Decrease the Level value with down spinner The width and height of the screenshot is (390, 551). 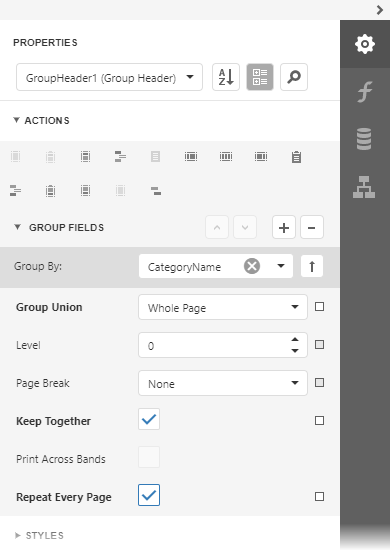[x=295, y=351]
